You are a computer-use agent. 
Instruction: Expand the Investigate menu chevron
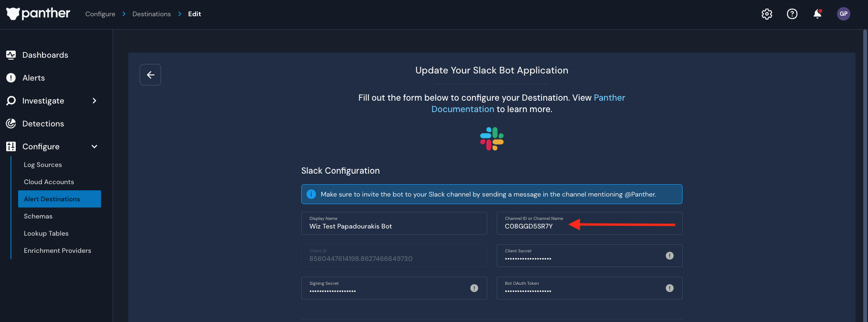click(x=94, y=101)
